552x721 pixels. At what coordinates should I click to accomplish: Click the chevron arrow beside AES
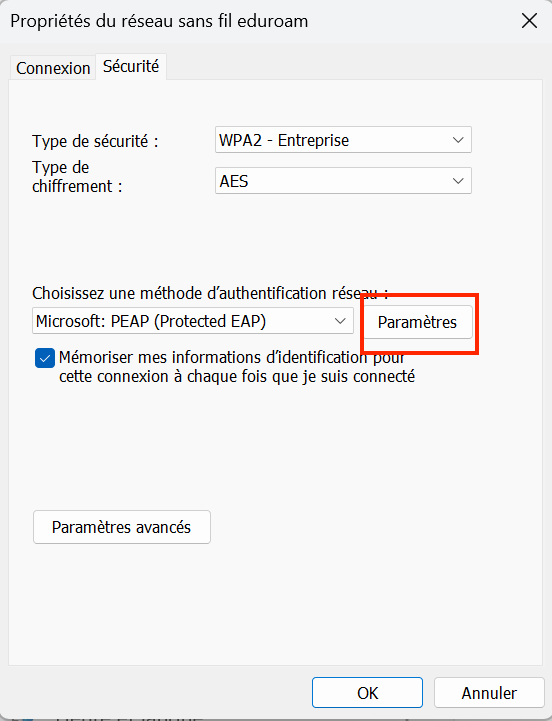coord(458,181)
